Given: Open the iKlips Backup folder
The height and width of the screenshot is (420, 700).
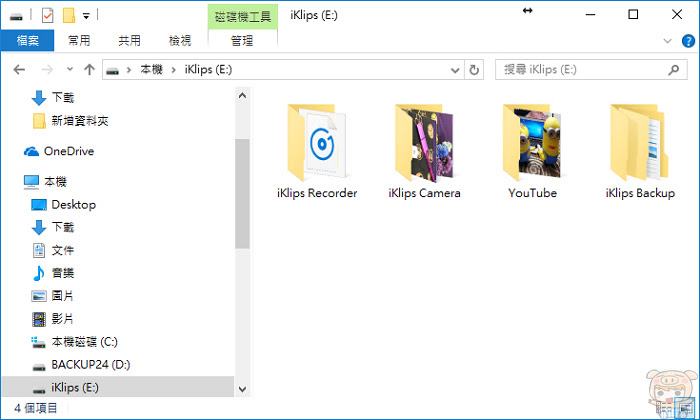Looking at the screenshot, I should tap(640, 152).
